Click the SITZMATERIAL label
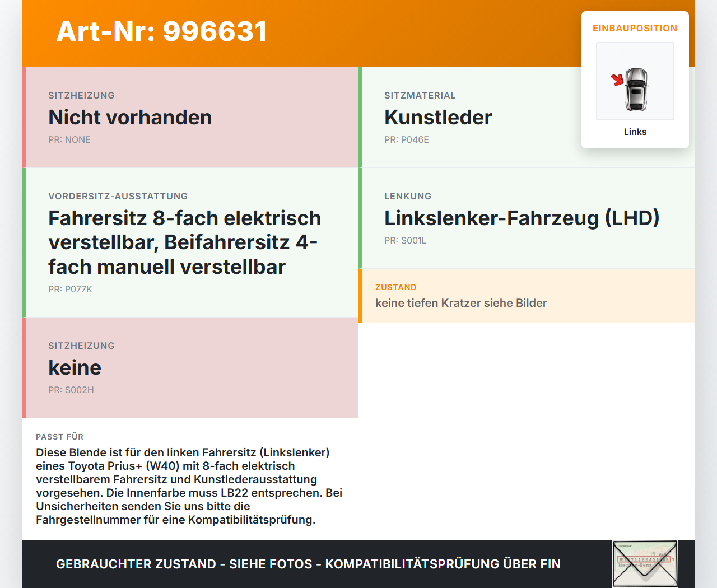Screen dimensions: 717x588 (x=420, y=95)
